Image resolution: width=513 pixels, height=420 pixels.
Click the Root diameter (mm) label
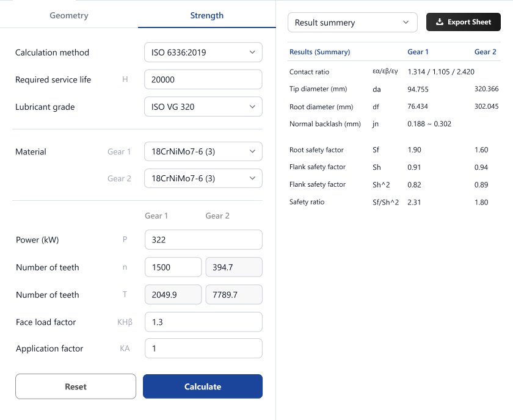pyautogui.click(x=321, y=107)
